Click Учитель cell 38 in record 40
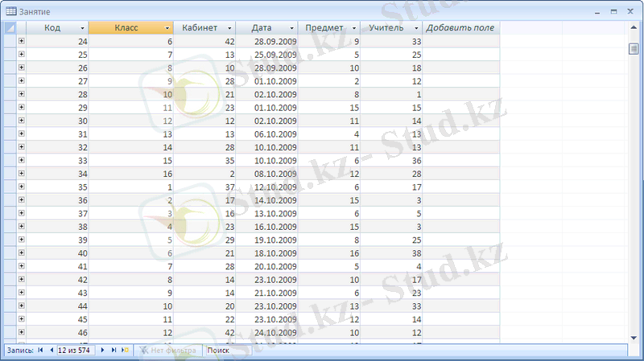Viewport: 644px width, 361px height. pos(391,253)
